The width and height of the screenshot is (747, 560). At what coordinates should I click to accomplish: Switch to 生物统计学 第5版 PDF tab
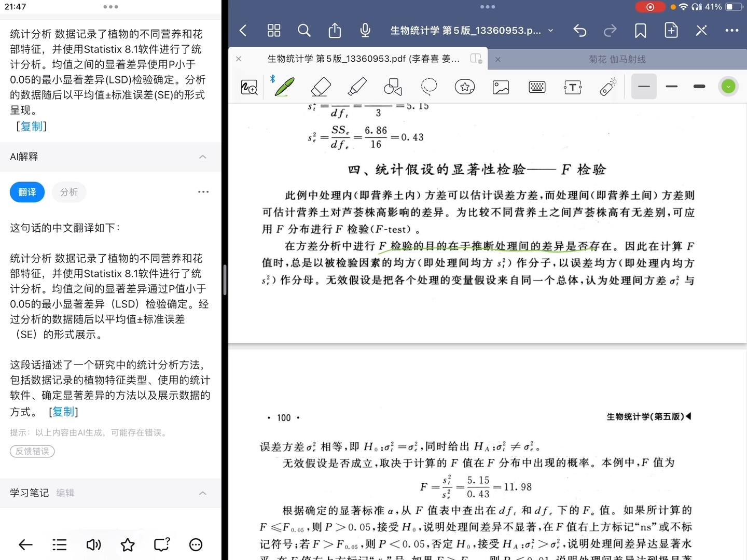click(363, 59)
